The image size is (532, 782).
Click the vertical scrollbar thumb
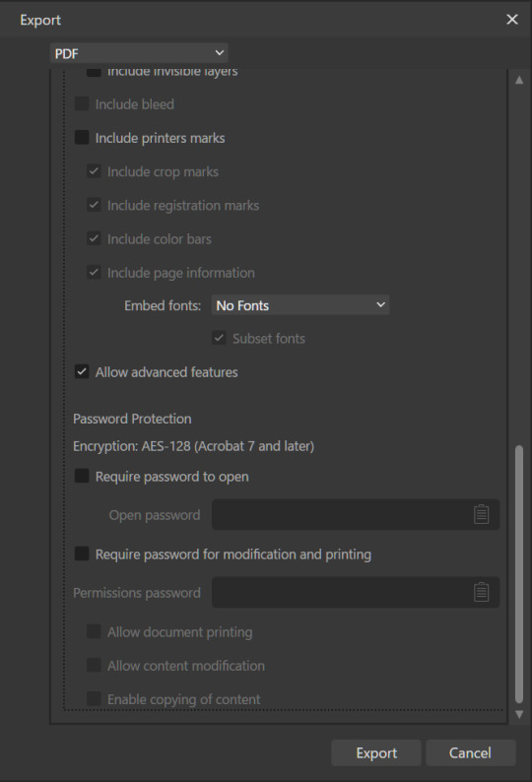(519, 573)
